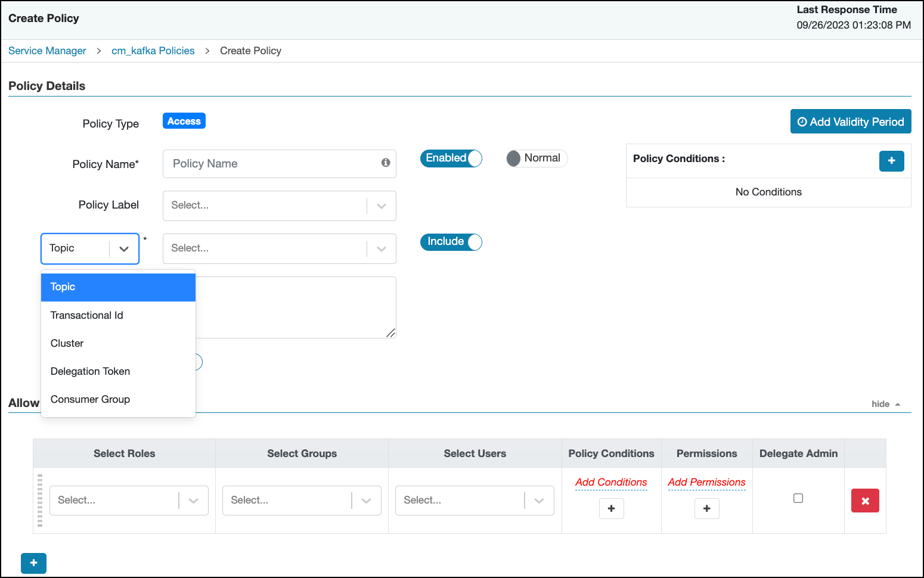Check the Delegate Admin checkbox
This screenshot has width=924, height=578.
coord(798,498)
